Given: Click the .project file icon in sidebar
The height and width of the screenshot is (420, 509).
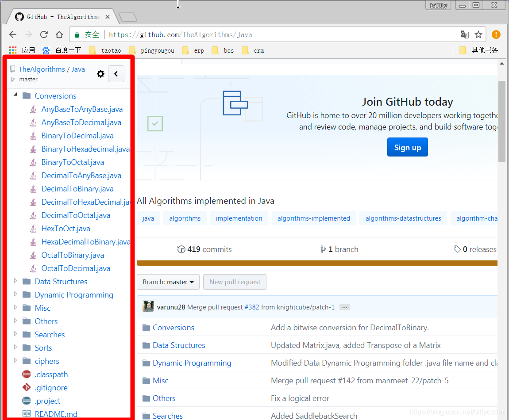Looking at the screenshot, I should 27,401.
